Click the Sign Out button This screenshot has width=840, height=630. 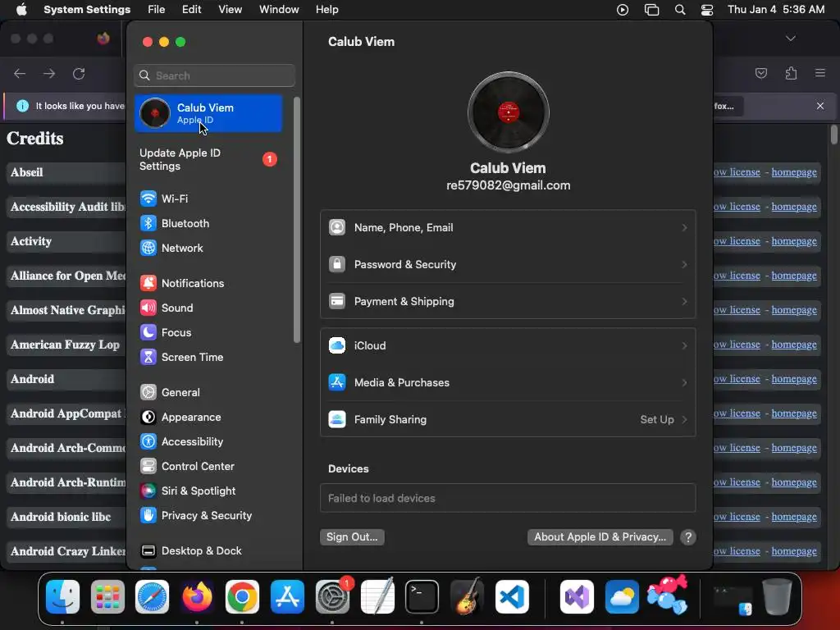pyautogui.click(x=352, y=537)
